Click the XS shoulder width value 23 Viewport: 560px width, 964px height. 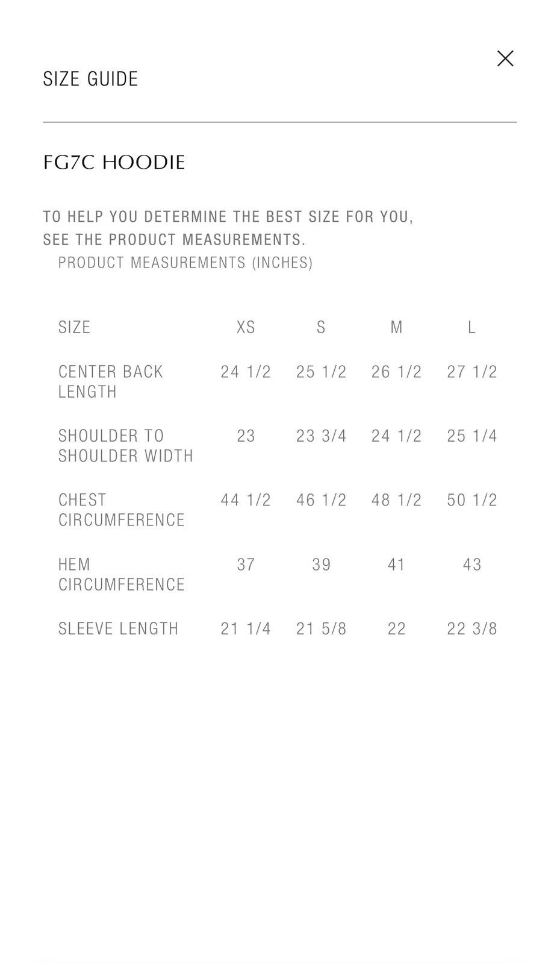tap(246, 436)
